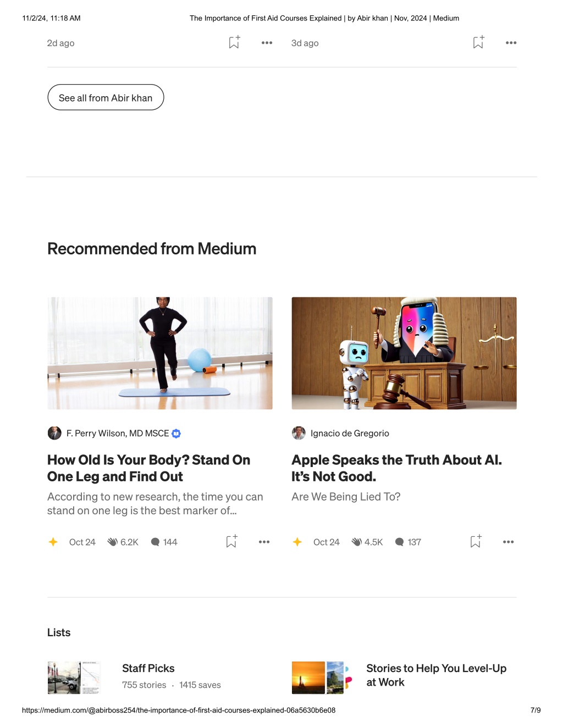This screenshot has width=563, height=728.
Task: Click the 4.5K claps icon
Action: pyautogui.click(x=356, y=542)
